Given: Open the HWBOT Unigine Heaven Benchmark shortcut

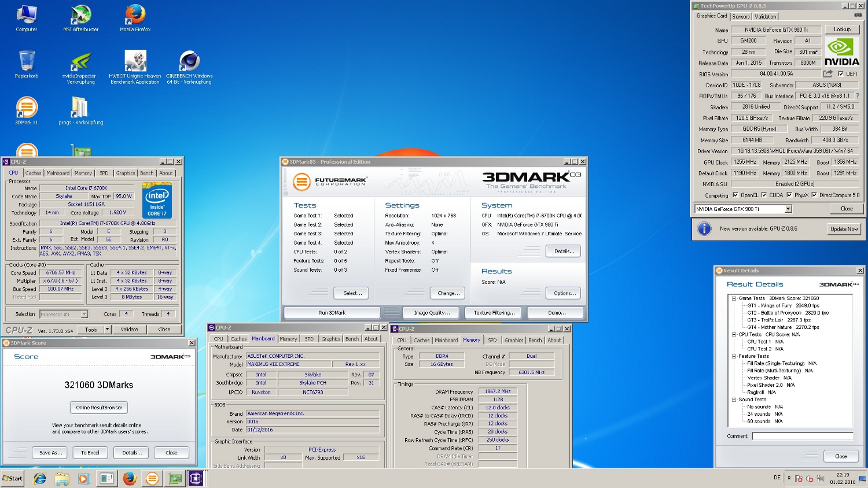Looking at the screenshot, I should click(x=135, y=67).
